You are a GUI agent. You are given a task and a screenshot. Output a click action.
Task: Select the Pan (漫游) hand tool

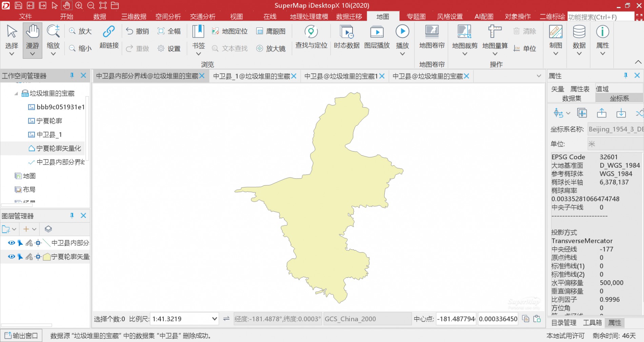point(33,33)
